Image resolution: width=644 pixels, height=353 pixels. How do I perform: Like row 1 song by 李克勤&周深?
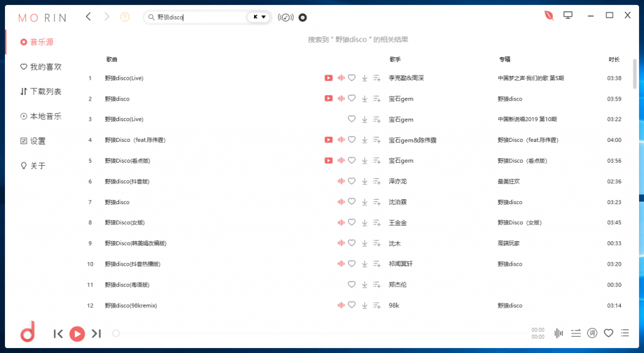pyautogui.click(x=352, y=77)
